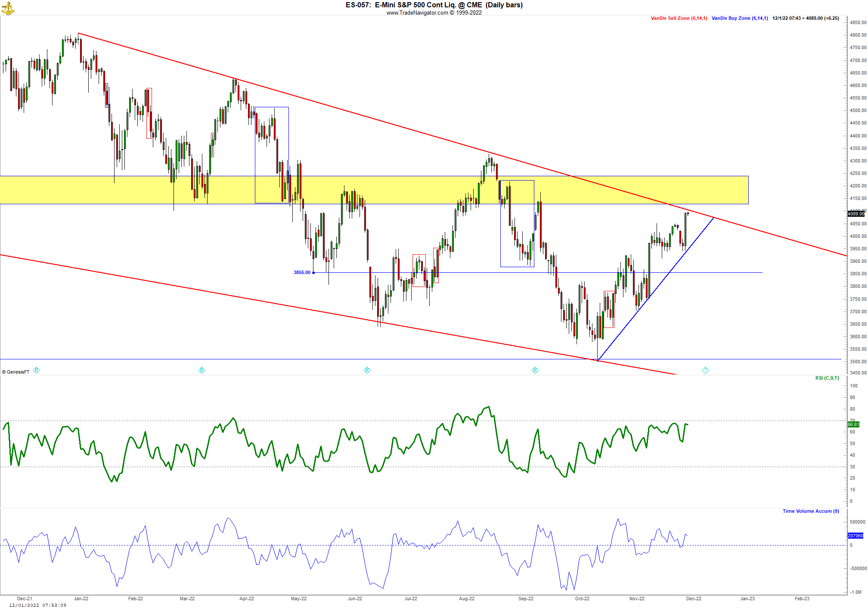Click the 207060 volume accum value tag
The image size is (868, 608).
coord(856,536)
